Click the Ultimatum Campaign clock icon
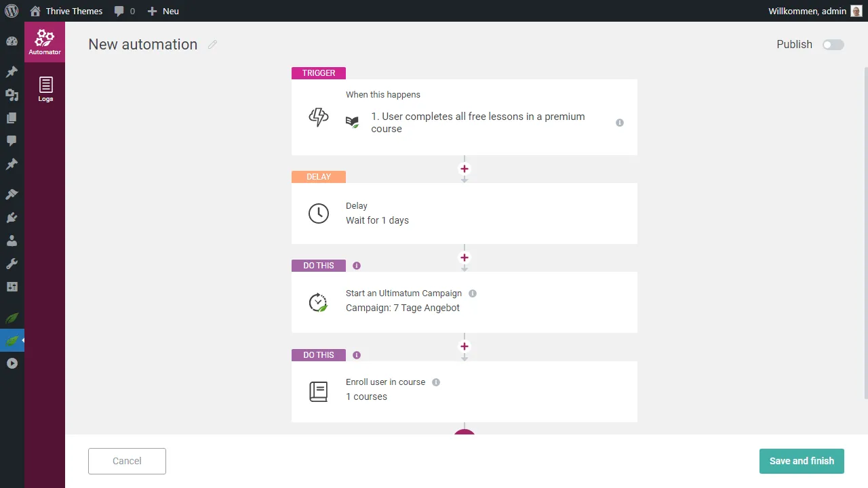Screen dimensions: 868x488 [x=318, y=302]
